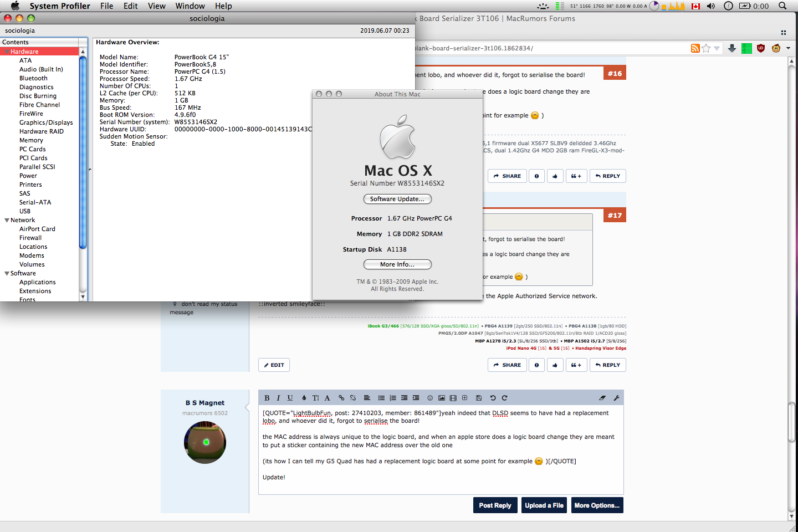Toggle bold in the reply editor
Viewport: 798px width, 532px height.
[267, 398]
